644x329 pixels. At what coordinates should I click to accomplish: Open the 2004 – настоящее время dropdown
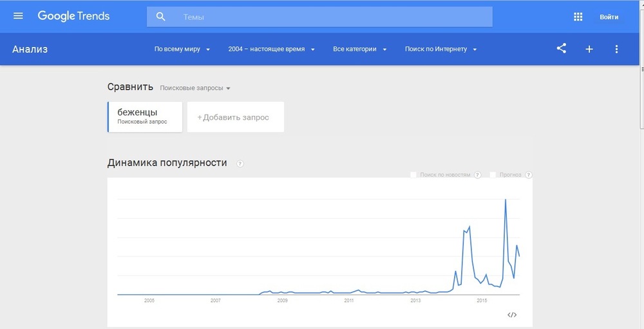272,49
